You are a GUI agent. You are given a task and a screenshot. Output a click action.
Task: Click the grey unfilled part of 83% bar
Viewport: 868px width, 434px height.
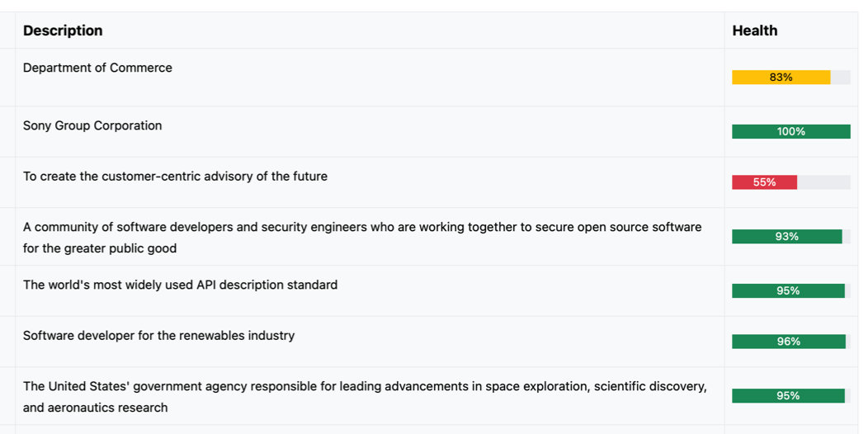841,78
